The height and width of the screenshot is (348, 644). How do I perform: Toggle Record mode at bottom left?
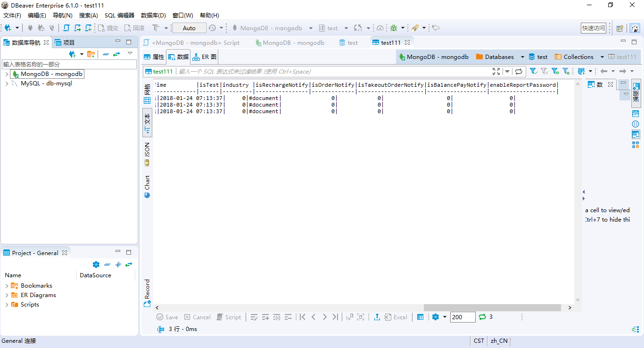147,293
